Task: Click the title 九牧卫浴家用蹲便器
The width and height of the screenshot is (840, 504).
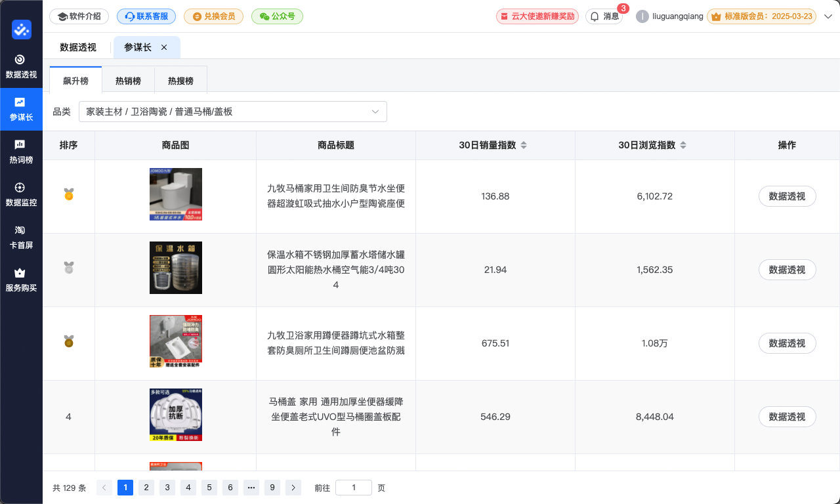Action: [x=336, y=343]
